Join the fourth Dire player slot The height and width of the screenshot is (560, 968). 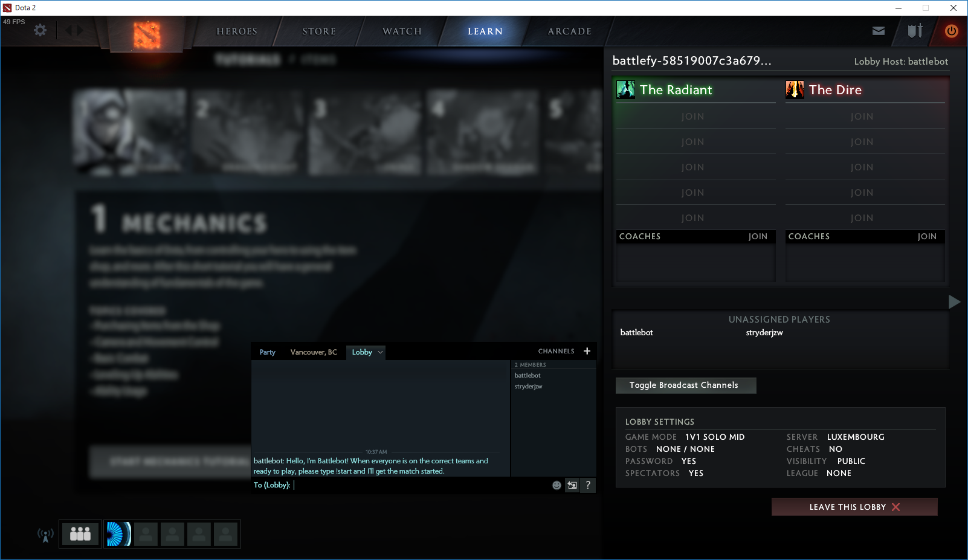point(865,193)
